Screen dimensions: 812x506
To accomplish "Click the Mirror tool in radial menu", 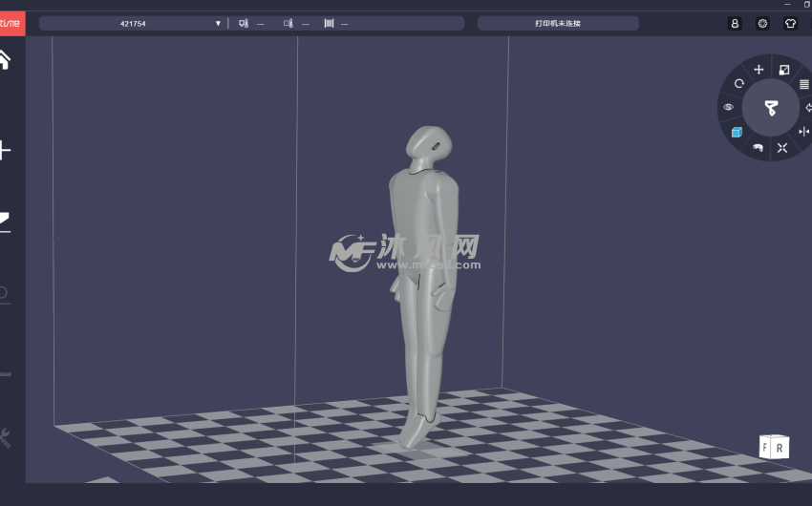I will pyautogui.click(x=803, y=131).
